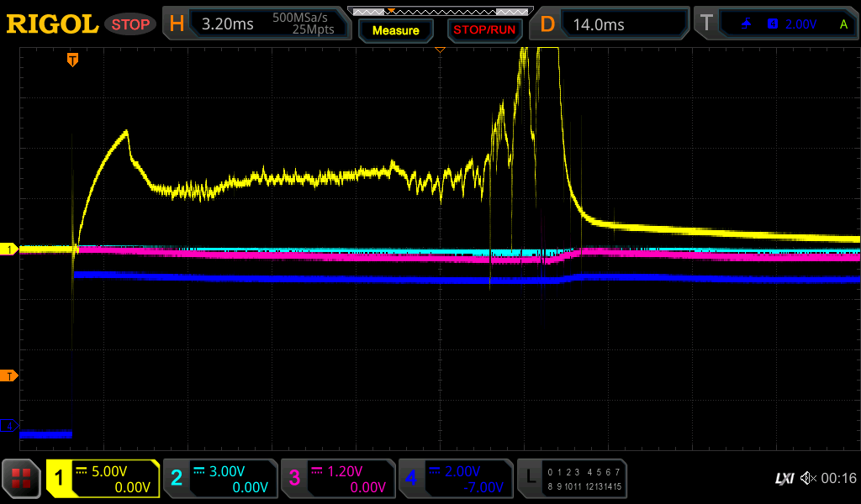Toggle channel 2 with 3.00V scale
The height and width of the screenshot is (504, 861).
(220, 479)
